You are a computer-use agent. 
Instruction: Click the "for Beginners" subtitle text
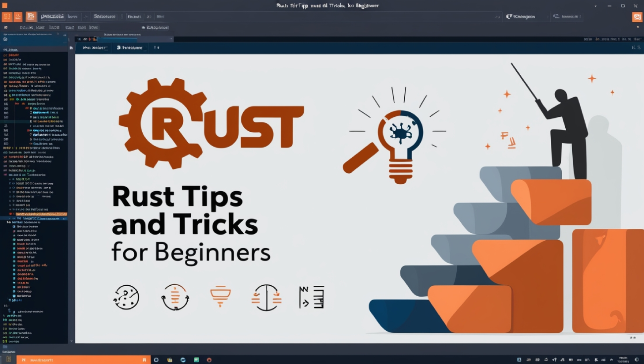[x=191, y=252]
